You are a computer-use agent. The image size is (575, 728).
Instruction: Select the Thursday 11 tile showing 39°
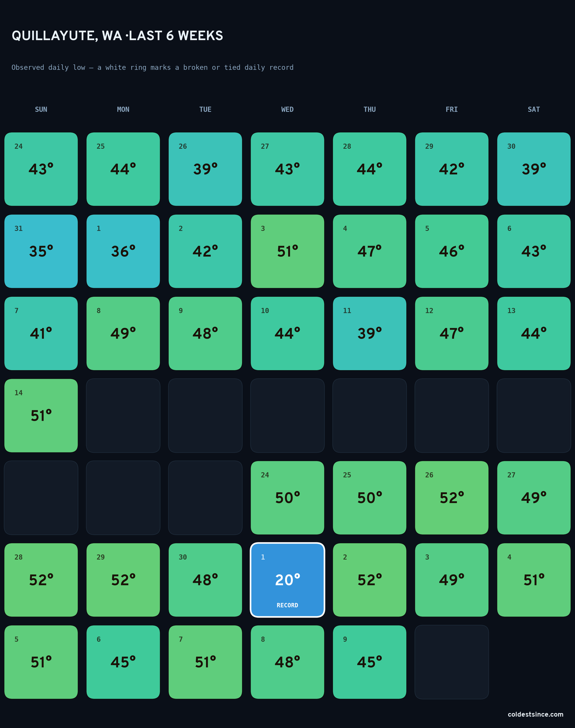point(370,333)
